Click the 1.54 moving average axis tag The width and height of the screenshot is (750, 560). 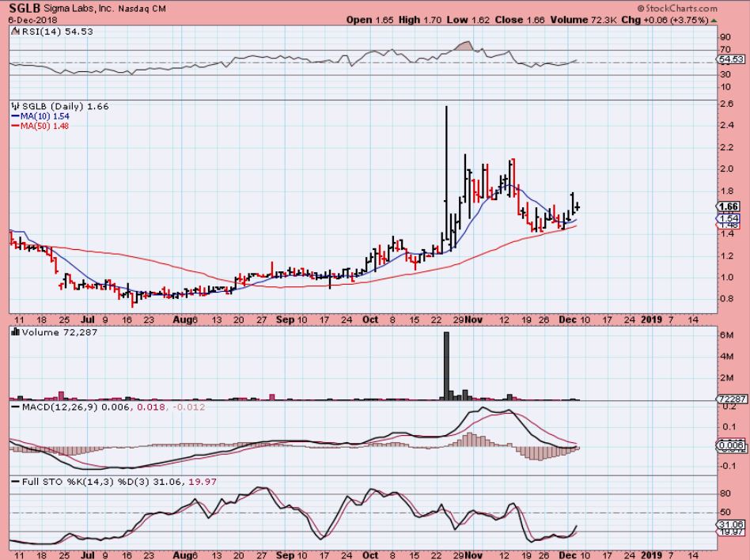tap(729, 218)
